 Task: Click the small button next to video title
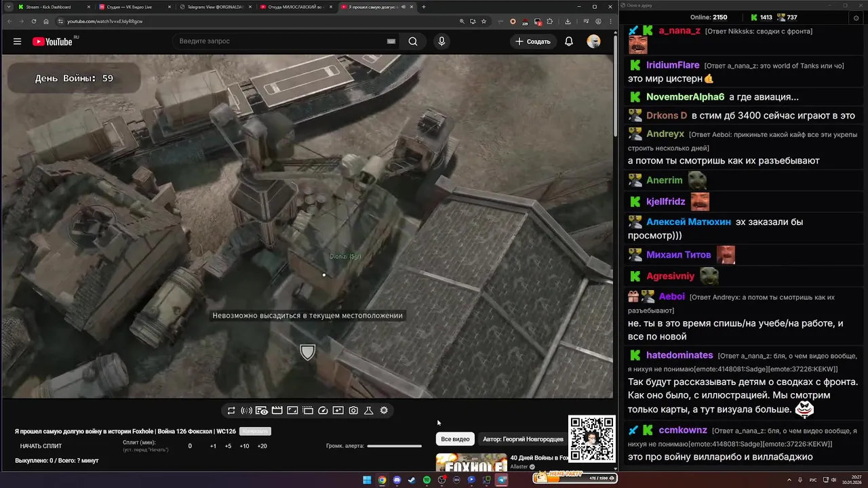click(256, 431)
